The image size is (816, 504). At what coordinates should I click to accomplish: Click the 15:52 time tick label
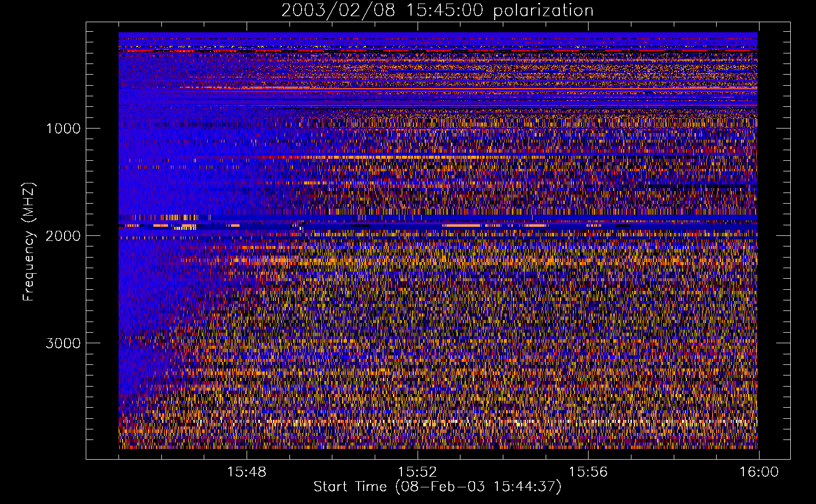tap(417, 472)
